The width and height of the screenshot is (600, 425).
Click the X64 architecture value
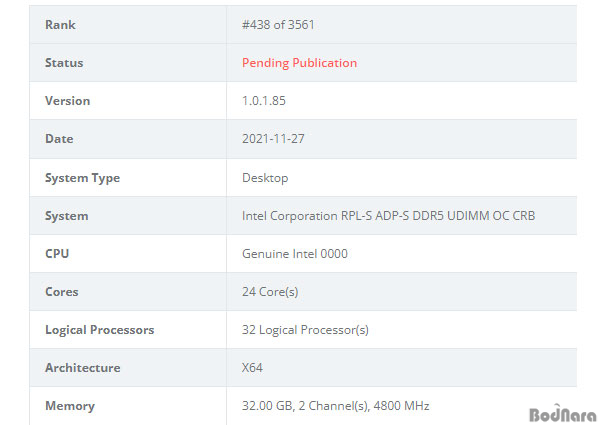click(252, 368)
